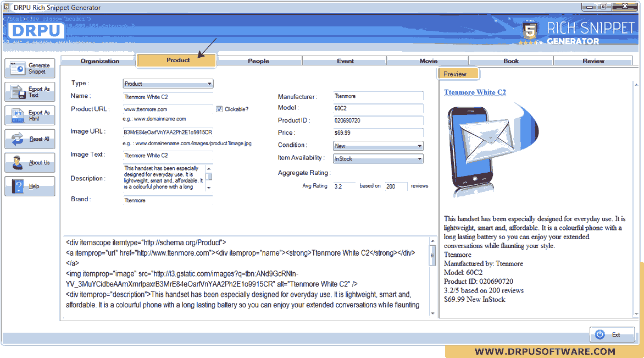This screenshot has height=358, width=644.
Task: Click the Generate Snippet button label
Action: (x=39, y=68)
